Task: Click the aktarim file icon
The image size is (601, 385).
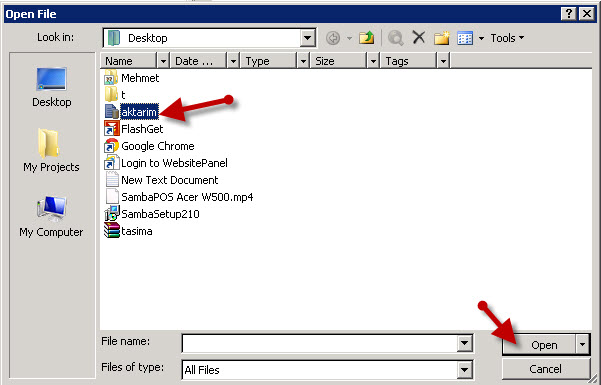Action: (x=112, y=111)
